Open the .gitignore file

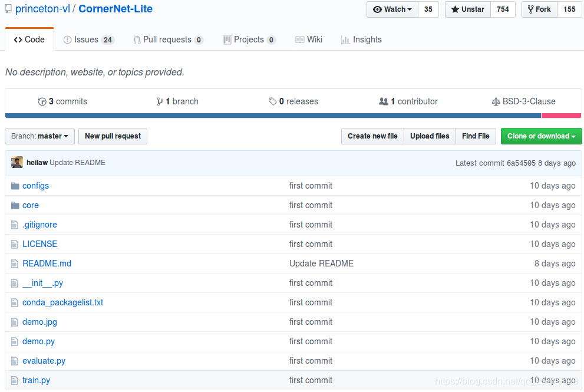click(x=39, y=225)
